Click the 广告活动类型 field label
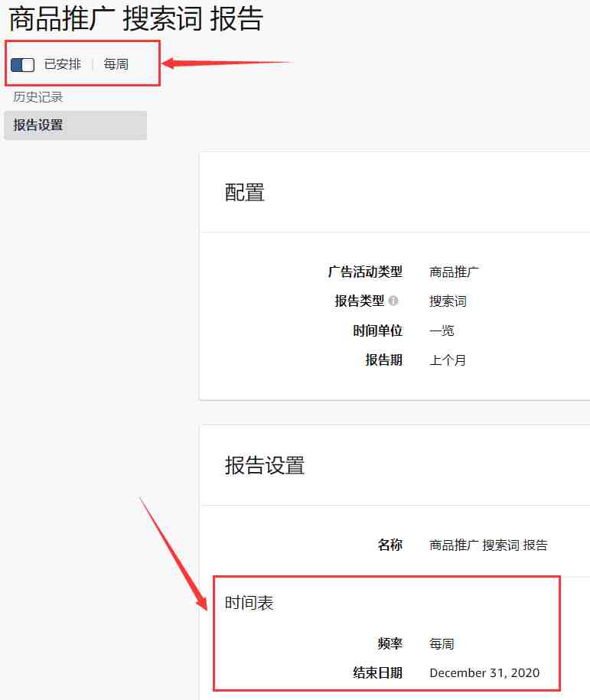Screen dimensions: 590x700 365,272
